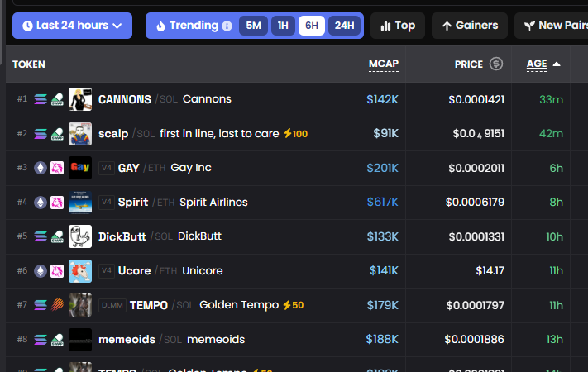
Task: Click the DEX icon in memeoids row
Action: pyautogui.click(x=57, y=340)
